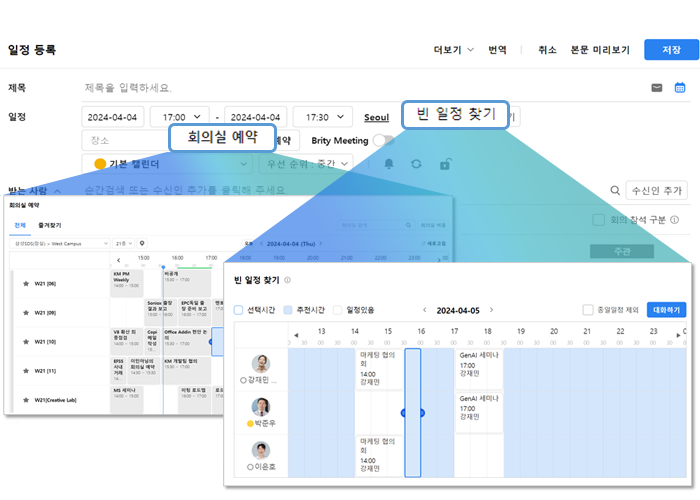Open the 우선 순위 : 중간 dropdown
Image resolution: width=700 pixels, height=500 pixels.
coord(306,164)
